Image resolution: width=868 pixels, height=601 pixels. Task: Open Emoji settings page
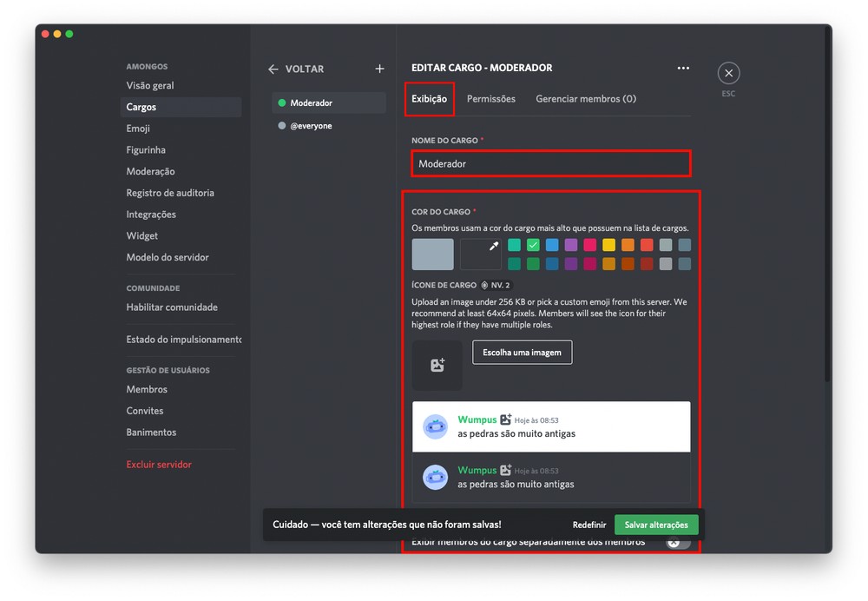[181, 129]
